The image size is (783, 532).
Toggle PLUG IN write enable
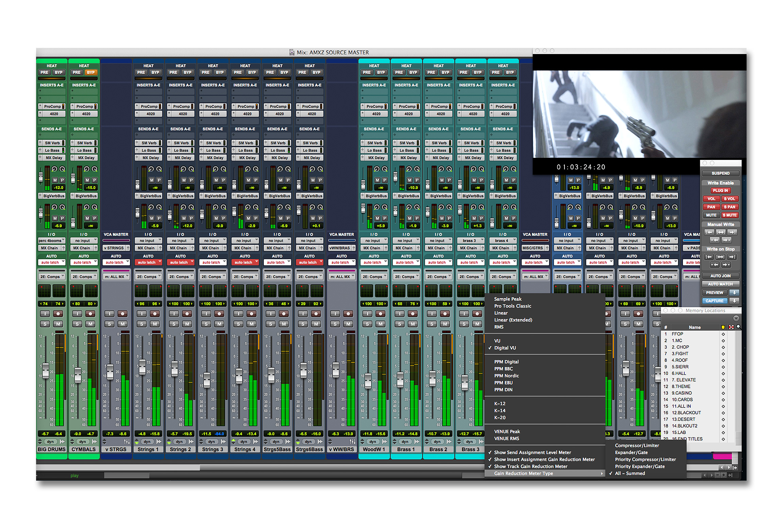point(720,190)
